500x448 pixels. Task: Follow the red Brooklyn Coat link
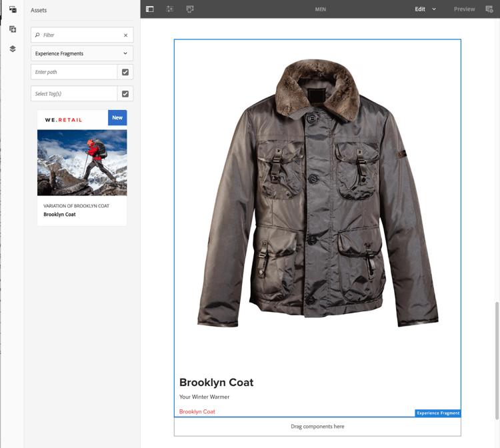tap(197, 411)
